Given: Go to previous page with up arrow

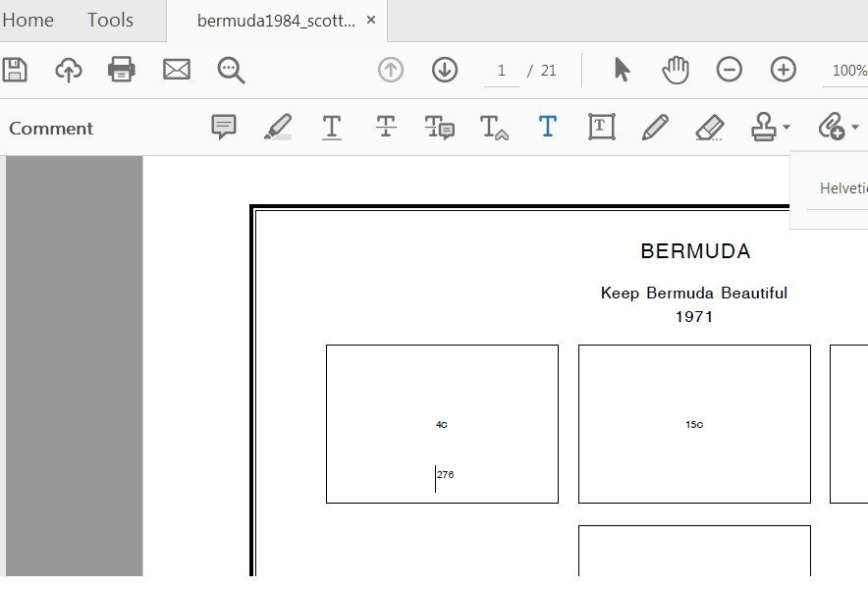Looking at the screenshot, I should click(x=391, y=70).
